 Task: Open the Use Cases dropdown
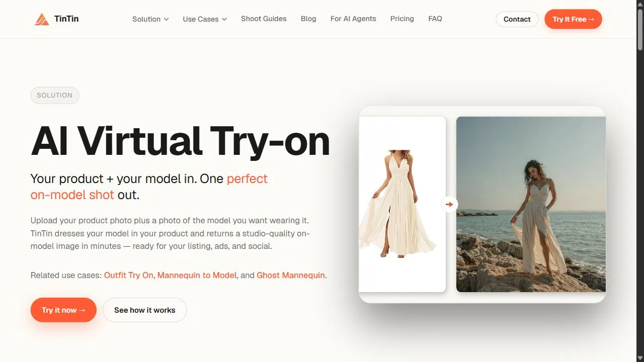click(205, 19)
